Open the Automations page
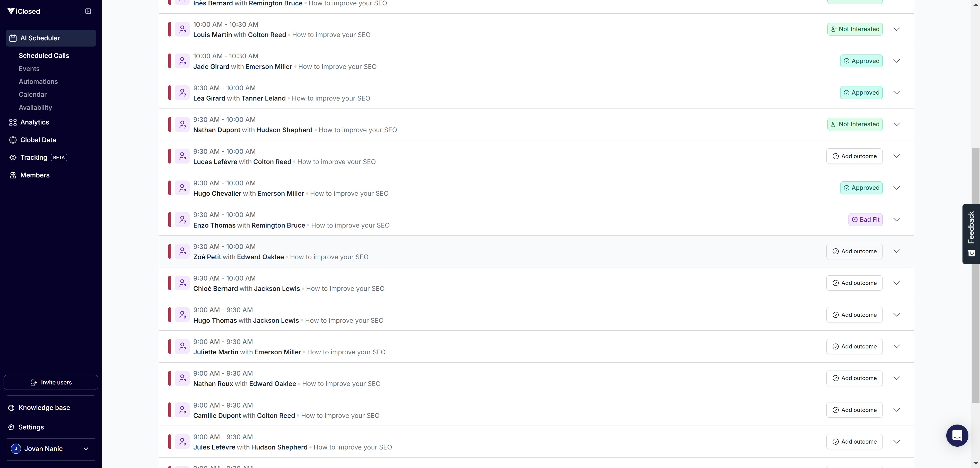The image size is (980, 468). click(x=38, y=81)
